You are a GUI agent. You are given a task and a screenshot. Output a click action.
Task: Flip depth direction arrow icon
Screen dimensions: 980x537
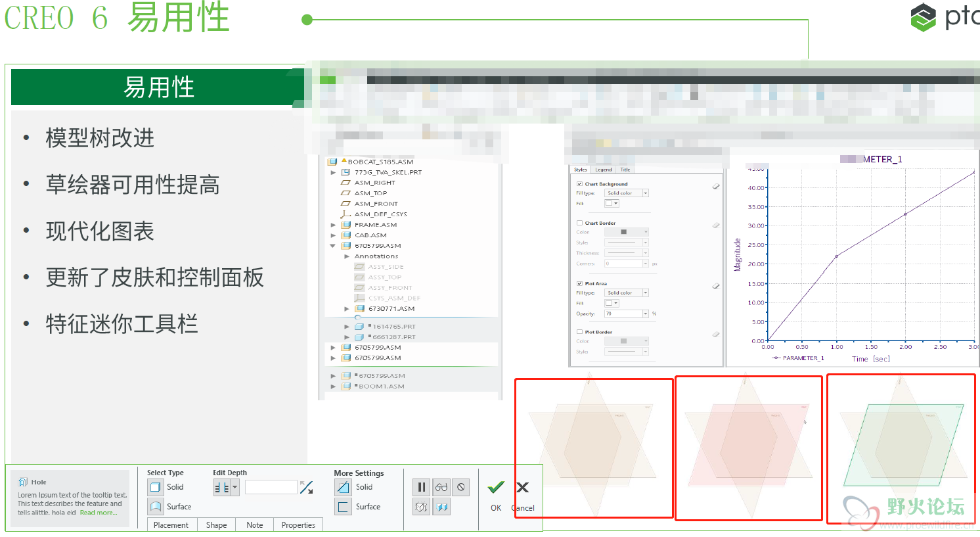(x=306, y=487)
